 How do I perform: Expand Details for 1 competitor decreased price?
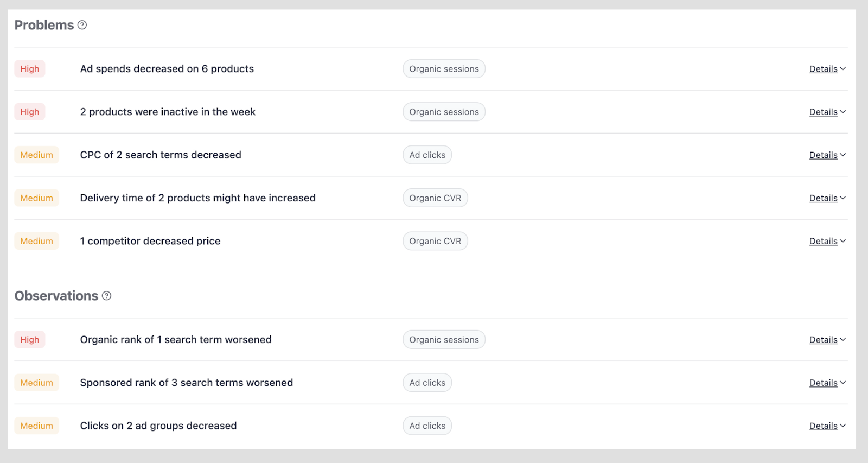827,241
